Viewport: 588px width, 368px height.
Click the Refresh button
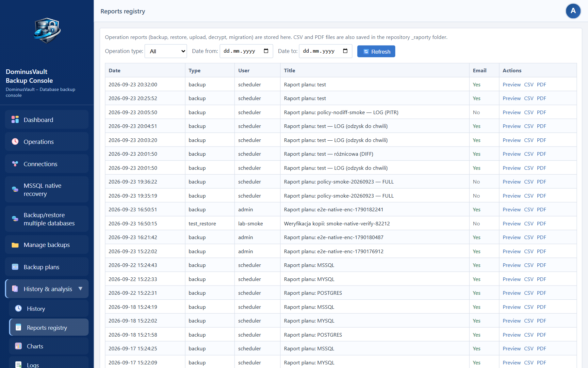click(376, 51)
